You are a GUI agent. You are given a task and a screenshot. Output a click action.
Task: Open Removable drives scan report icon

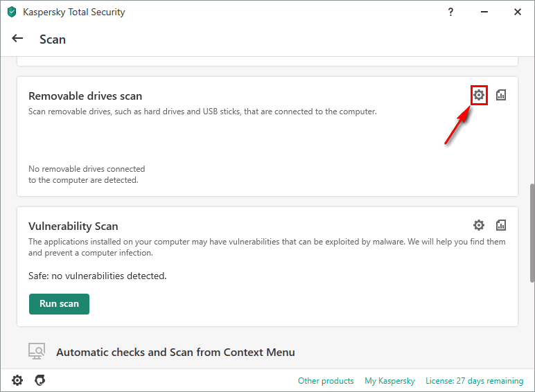pyautogui.click(x=501, y=95)
